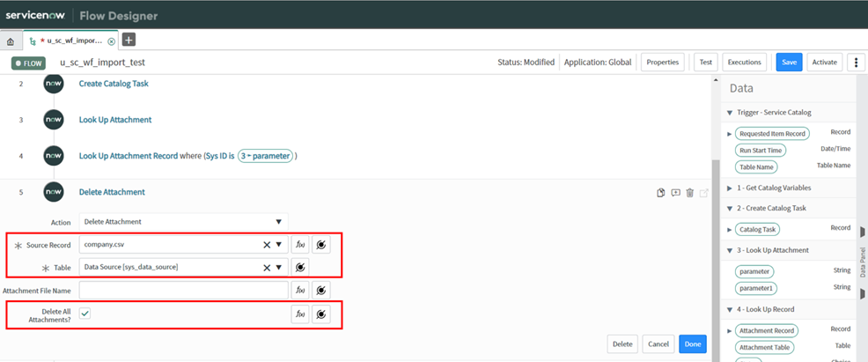Click Done to finish action
Viewport: 868px width, 362px height.
[x=693, y=344]
